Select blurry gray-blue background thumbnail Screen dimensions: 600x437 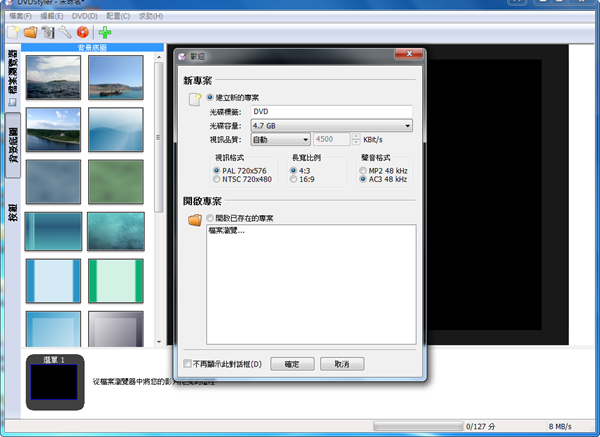(53, 182)
